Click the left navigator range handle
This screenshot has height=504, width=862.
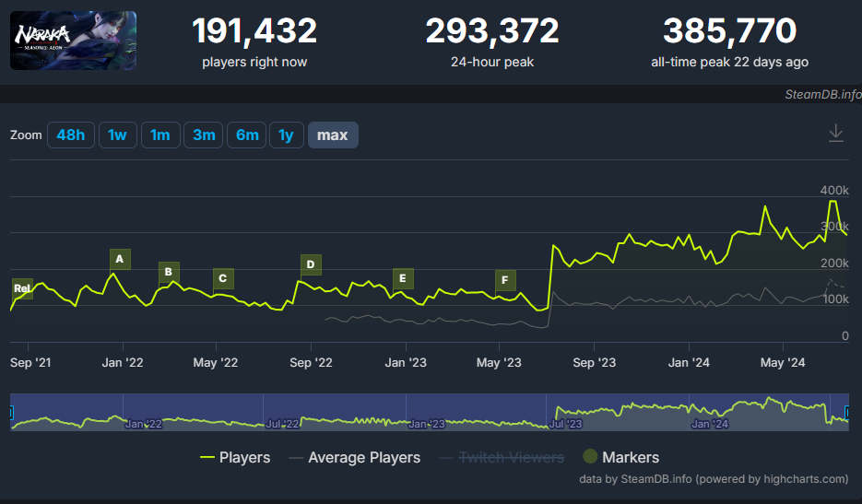tap(10, 412)
